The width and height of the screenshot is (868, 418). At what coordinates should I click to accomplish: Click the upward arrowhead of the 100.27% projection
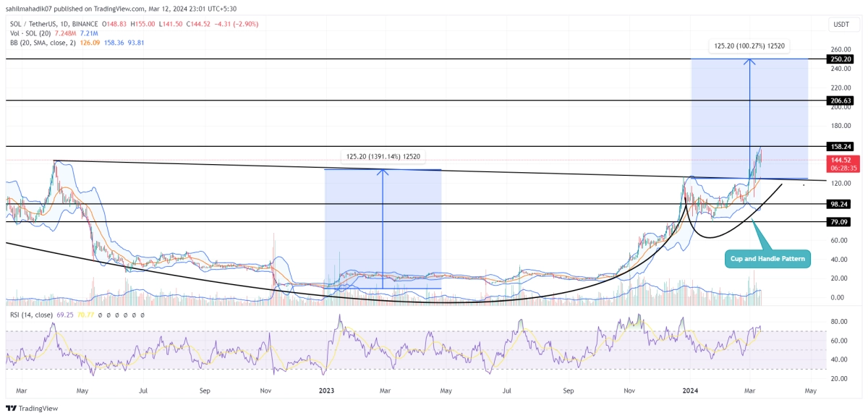pos(750,61)
